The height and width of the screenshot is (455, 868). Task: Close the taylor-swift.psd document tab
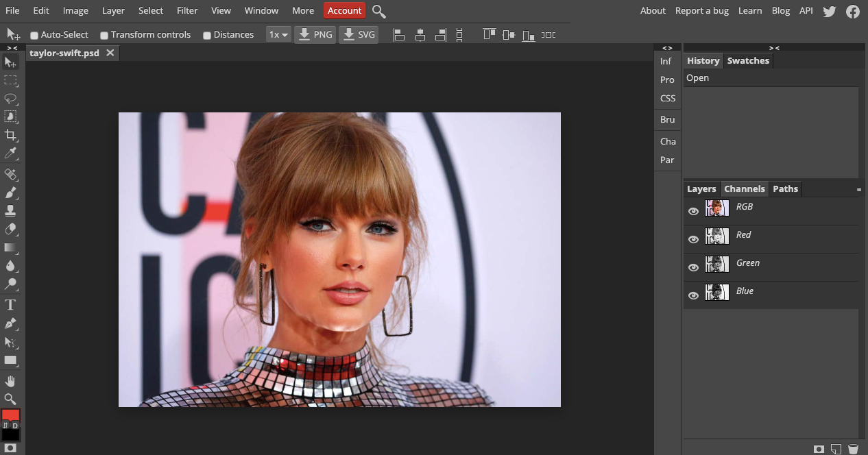pyautogui.click(x=110, y=53)
